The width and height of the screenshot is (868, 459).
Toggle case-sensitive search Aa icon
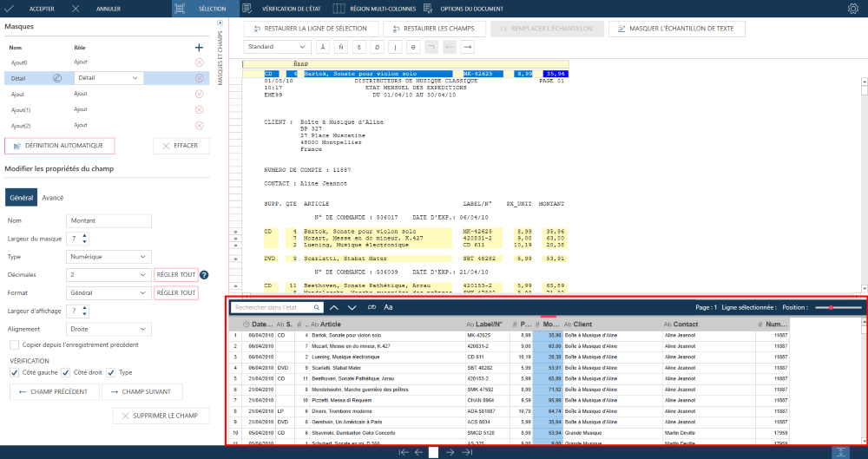click(x=388, y=307)
